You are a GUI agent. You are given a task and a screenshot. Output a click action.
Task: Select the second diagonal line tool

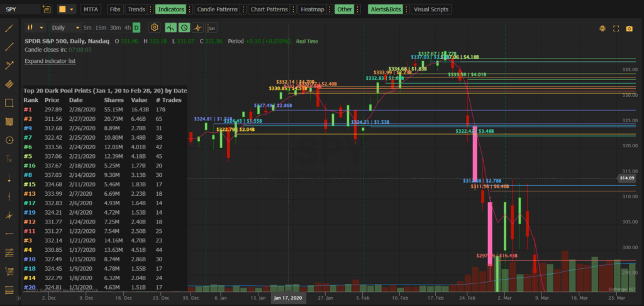pyautogui.click(x=9, y=47)
